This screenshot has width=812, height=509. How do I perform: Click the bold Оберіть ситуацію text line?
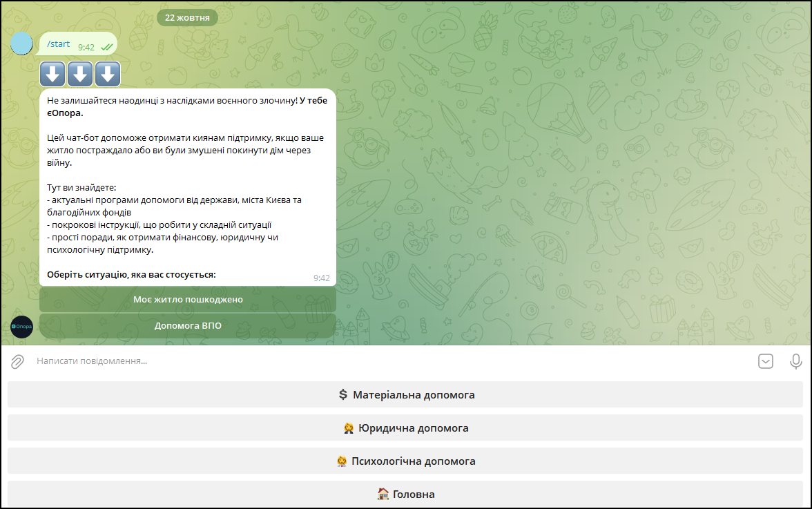pyautogui.click(x=131, y=275)
